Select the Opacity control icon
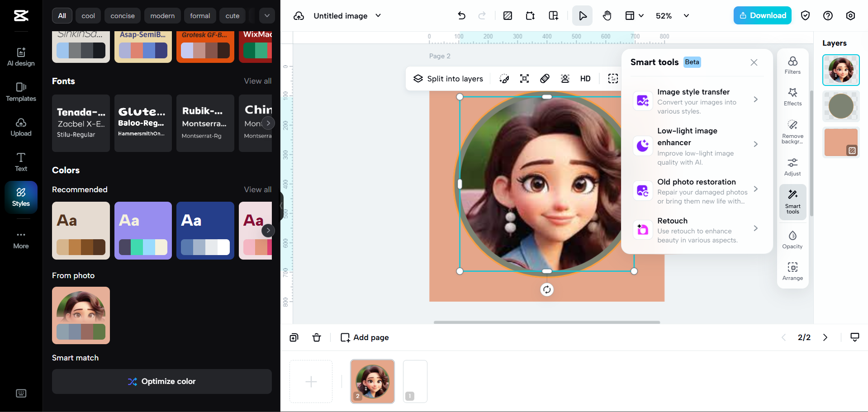 tap(792, 239)
